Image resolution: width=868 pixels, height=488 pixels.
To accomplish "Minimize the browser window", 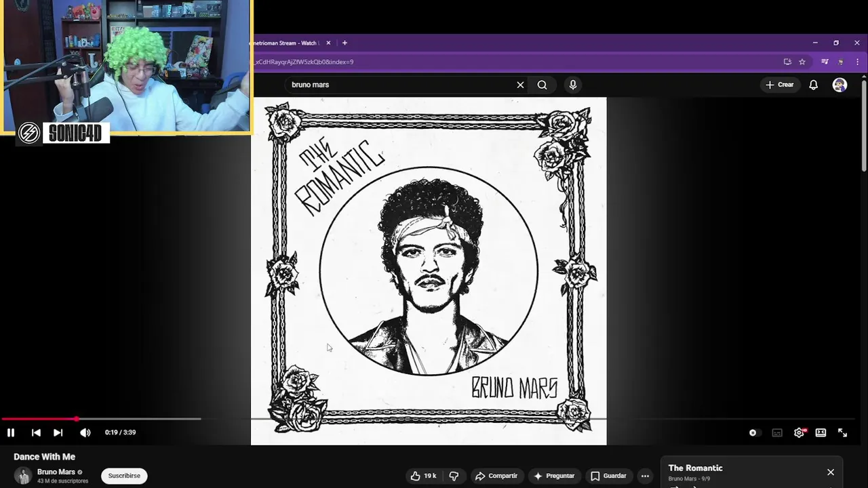I will pyautogui.click(x=815, y=43).
